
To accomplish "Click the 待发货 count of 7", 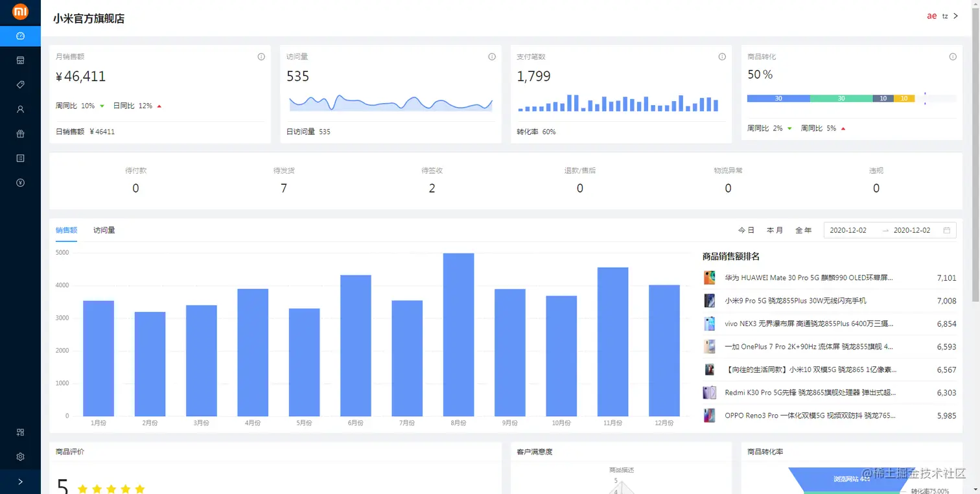I will point(284,189).
